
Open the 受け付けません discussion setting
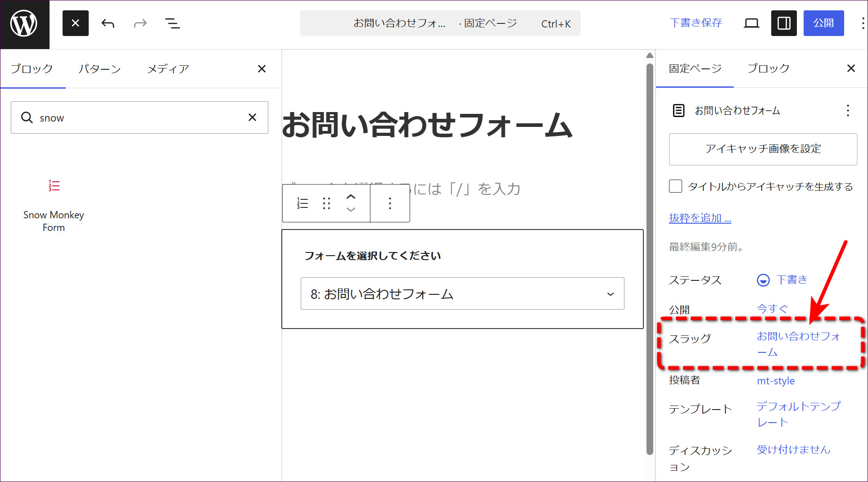tap(794, 450)
